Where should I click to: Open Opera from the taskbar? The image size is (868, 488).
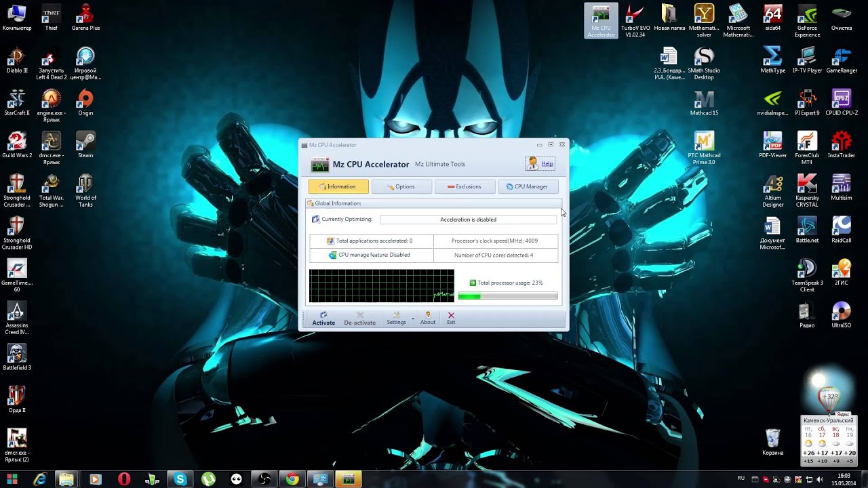tap(123, 479)
